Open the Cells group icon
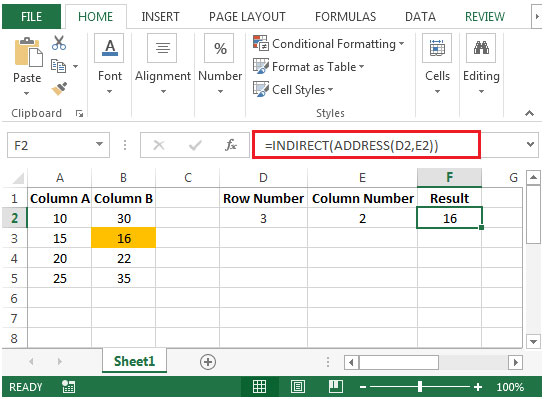Screen dimensions: 544x399 click(437, 48)
